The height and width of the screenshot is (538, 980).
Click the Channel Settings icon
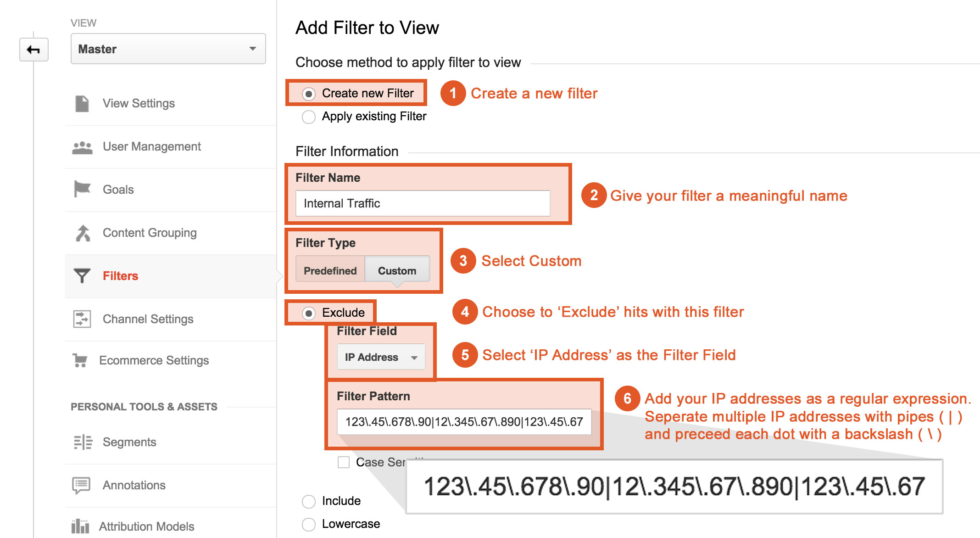[x=82, y=319]
